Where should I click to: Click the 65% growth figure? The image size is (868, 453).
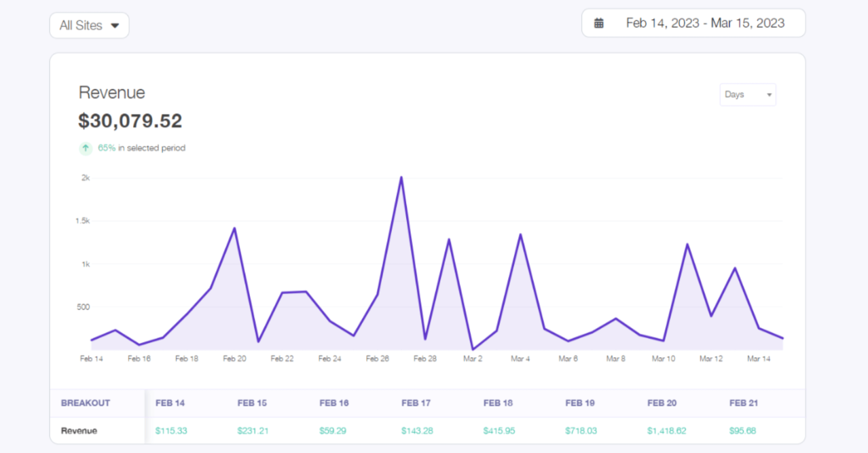point(107,148)
